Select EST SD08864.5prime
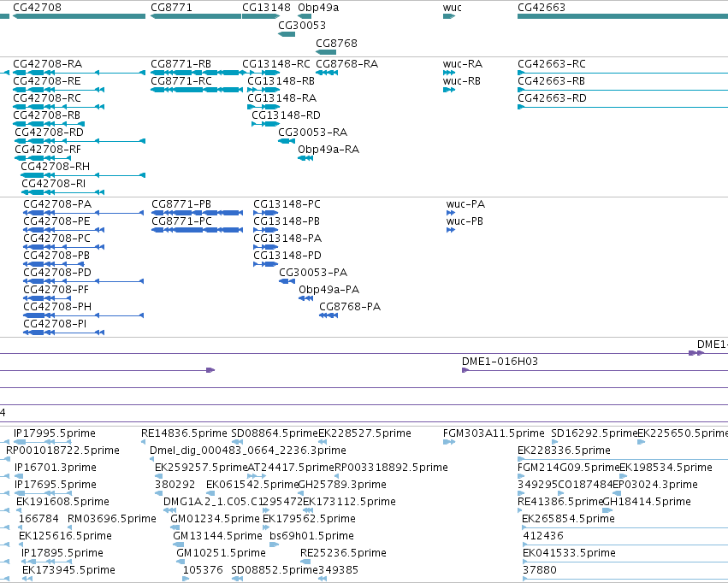This screenshot has width=728, height=583. coord(275,433)
